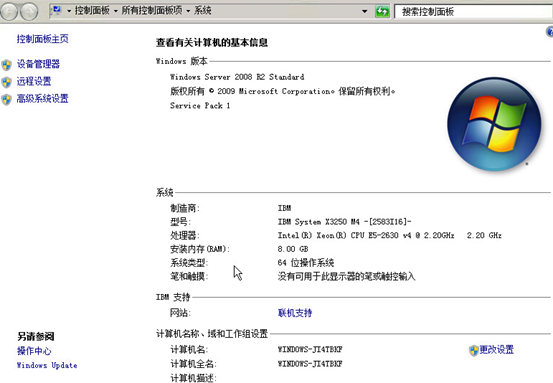Viewport: 553px width, 383px height.
Task: Open the address bar history dropdown
Action: (364, 11)
